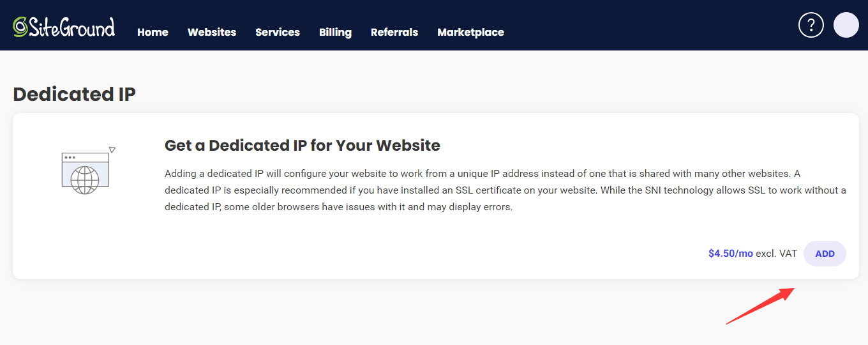Go to the Home menu item

point(153,32)
